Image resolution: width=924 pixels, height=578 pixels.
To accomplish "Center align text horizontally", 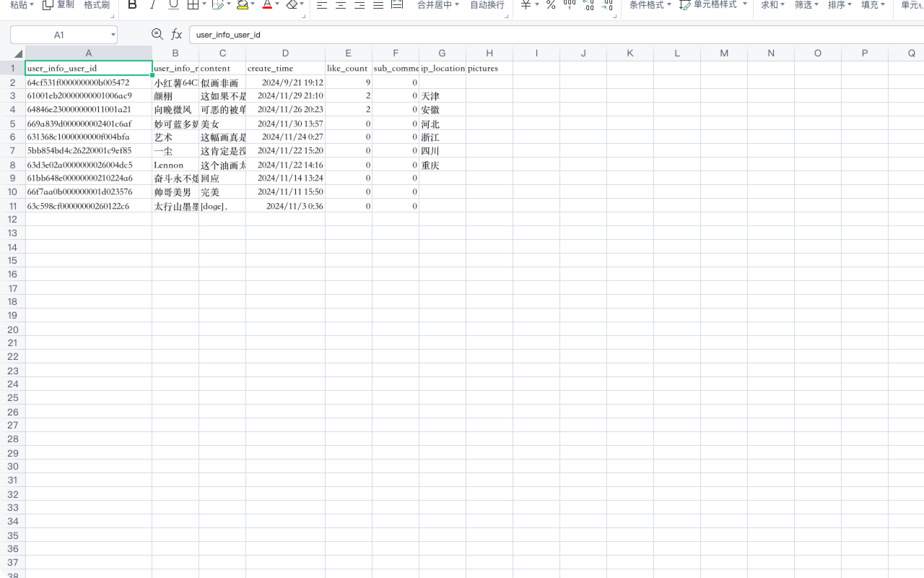I will point(341,5).
